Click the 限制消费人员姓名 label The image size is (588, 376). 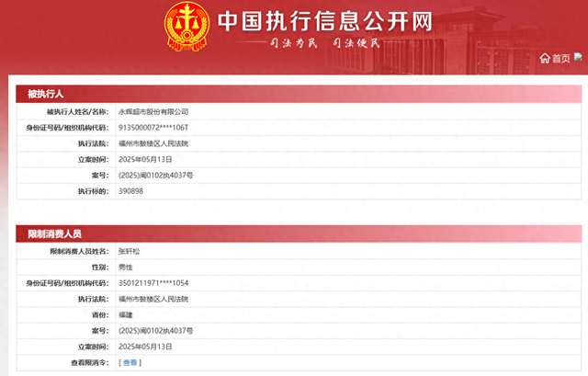coord(80,251)
